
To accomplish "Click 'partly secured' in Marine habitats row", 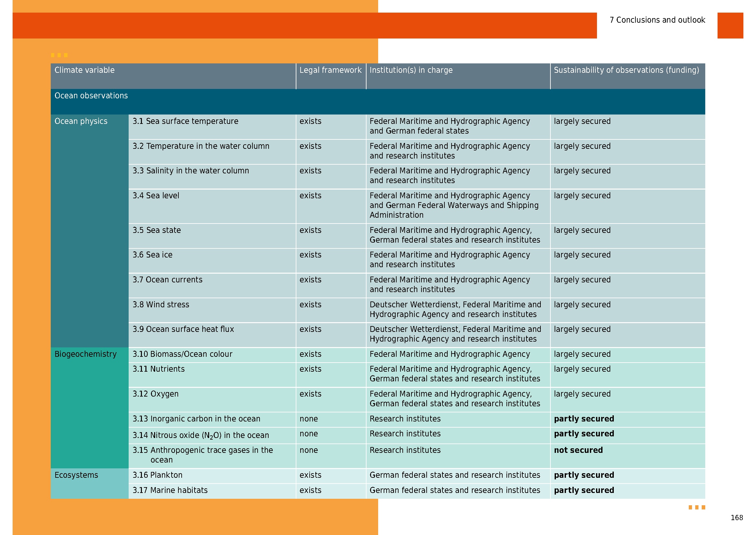I will coord(584,490).
